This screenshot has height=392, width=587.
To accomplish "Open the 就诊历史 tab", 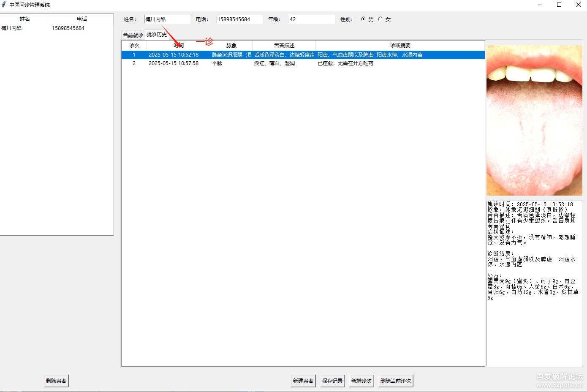I will (x=157, y=35).
